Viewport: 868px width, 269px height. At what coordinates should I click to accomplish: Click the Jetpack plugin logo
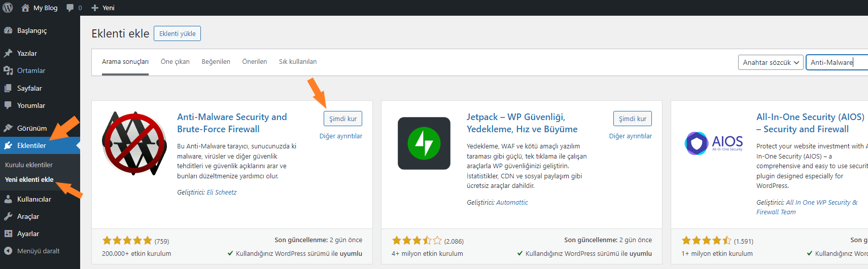[424, 143]
